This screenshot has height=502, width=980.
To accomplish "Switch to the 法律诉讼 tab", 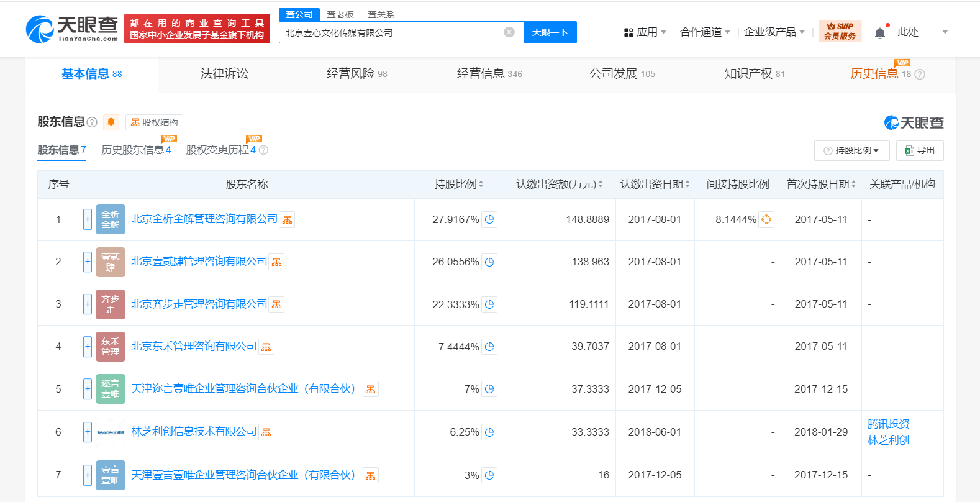I will pyautogui.click(x=224, y=74).
